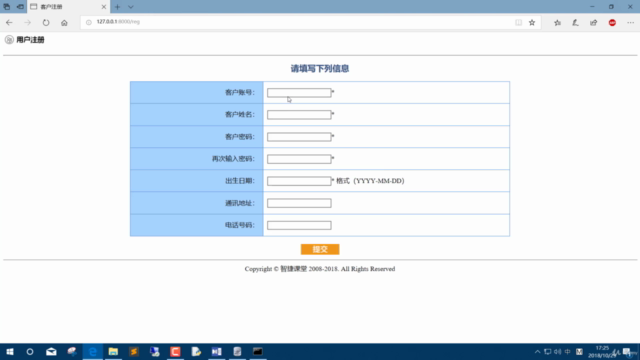Viewport: 640px width, 360px height.
Task: Click the 电话号码 input field
Action: [299, 225]
